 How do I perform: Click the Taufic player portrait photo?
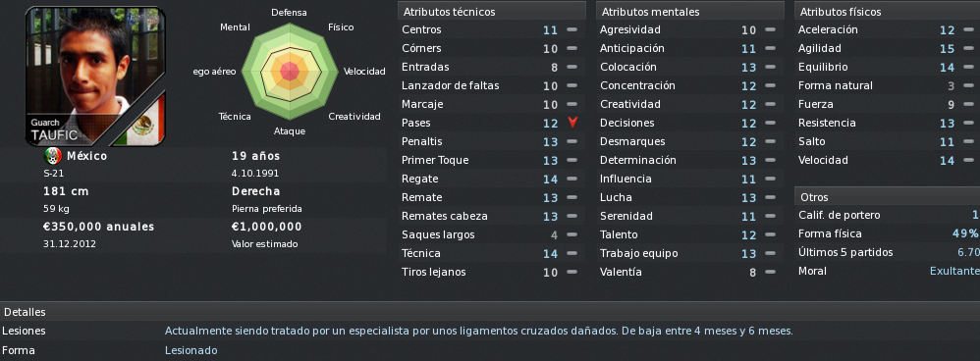click(x=95, y=77)
